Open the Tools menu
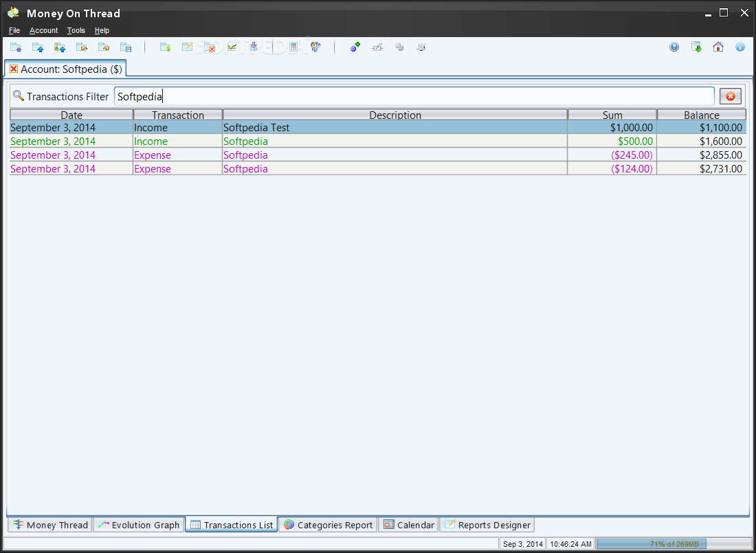 (76, 30)
